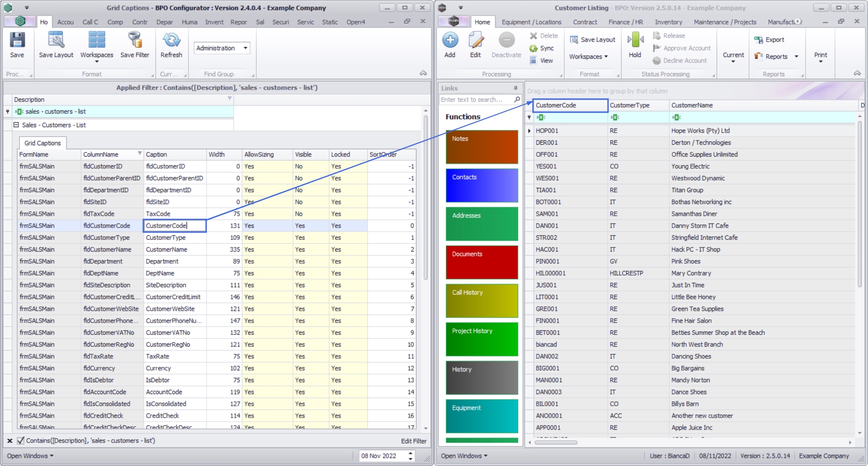Open the Finance / HR ribbon tab
The image size is (868, 466).
(x=626, y=22)
